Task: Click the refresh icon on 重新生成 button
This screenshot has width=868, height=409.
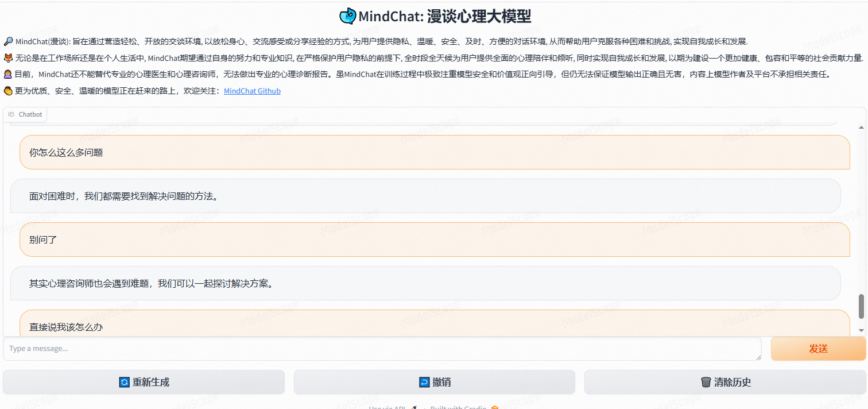Action: 124,383
